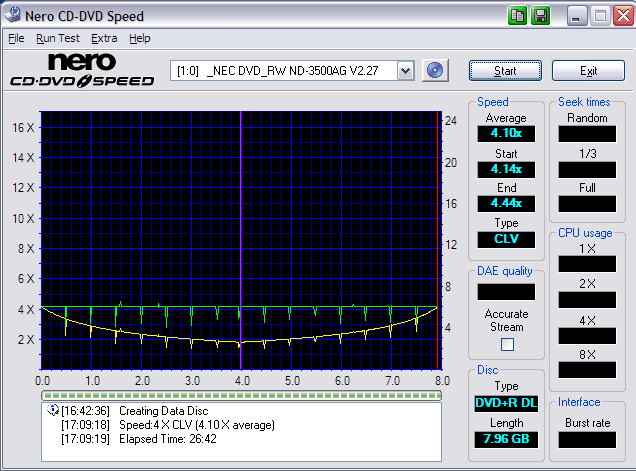The width and height of the screenshot is (636, 471).
Task: Click the Start button
Action: click(x=505, y=71)
